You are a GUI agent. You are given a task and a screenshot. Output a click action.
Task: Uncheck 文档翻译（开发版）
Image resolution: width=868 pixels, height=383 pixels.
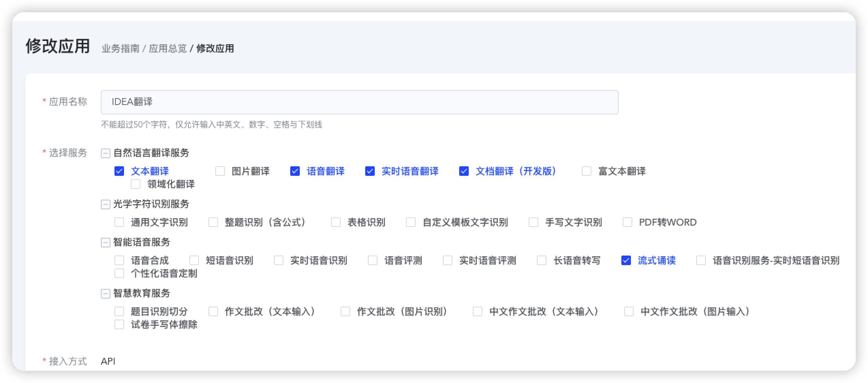tap(463, 171)
